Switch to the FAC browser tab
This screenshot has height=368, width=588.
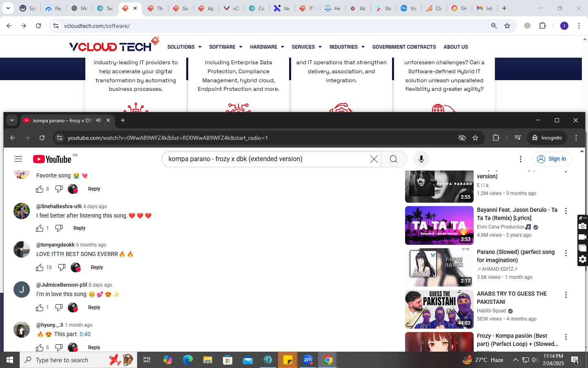click(79, 8)
